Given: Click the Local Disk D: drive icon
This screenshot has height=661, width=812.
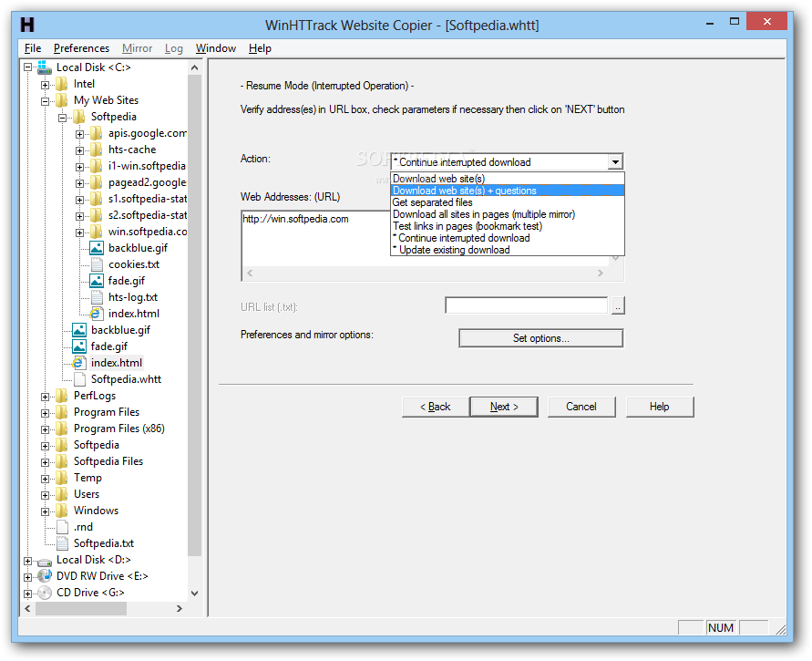Looking at the screenshot, I should click(x=45, y=562).
